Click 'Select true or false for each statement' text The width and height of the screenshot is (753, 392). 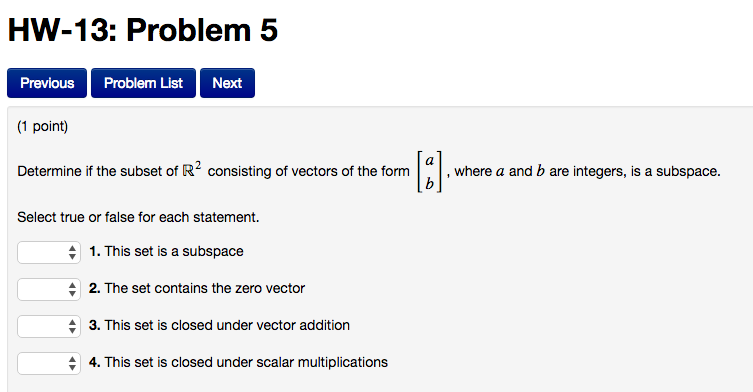coord(138,217)
